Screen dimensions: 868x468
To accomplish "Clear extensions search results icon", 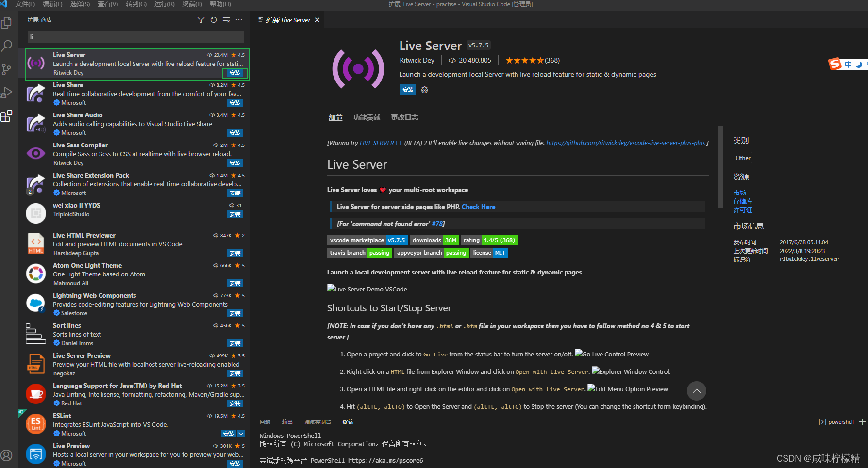I will [x=226, y=20].
